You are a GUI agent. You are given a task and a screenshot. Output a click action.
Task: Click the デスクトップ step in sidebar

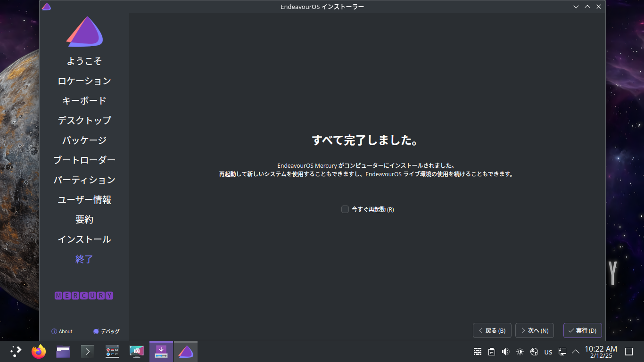(x=84, y=121)
